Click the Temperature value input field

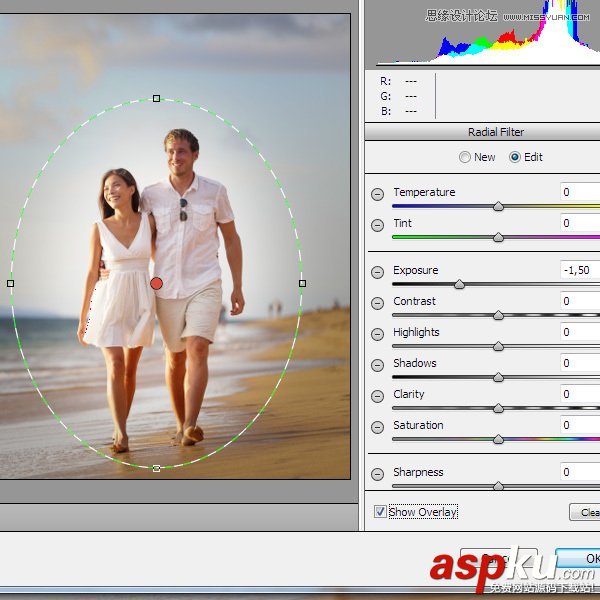(579, 192)
